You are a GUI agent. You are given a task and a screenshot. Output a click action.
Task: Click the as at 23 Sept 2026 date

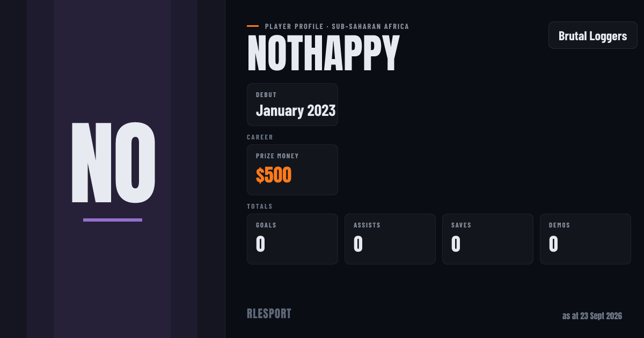pos(592,316)
